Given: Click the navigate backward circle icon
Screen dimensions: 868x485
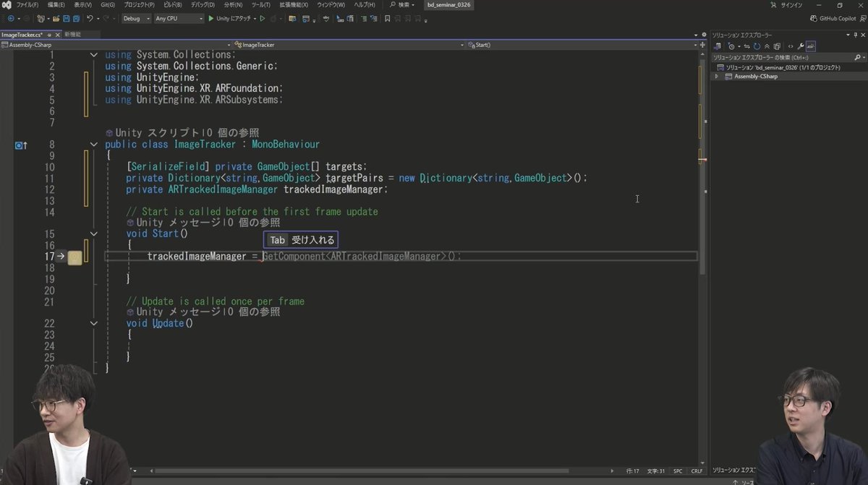Looking at the screenshot, I should pos(10,18).
